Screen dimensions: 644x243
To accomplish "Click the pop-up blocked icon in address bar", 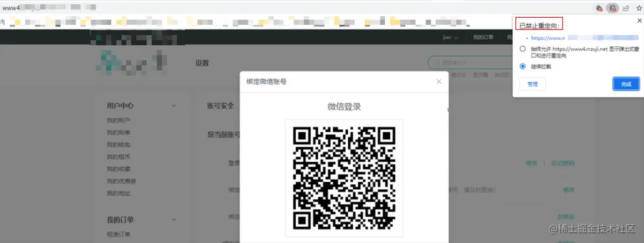I will [612, 8].
